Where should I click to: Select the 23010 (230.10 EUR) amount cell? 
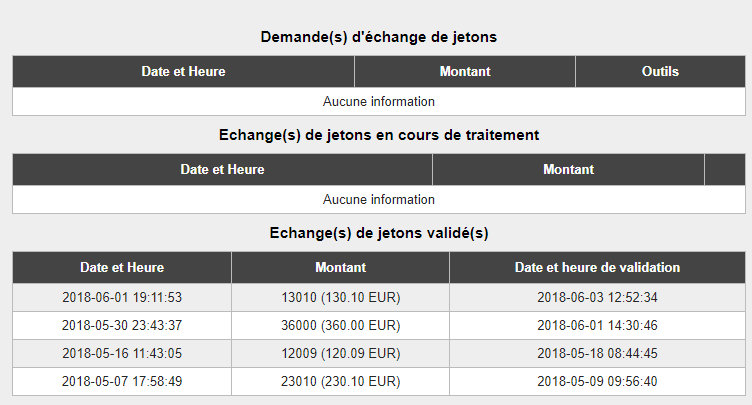[x=341, y=381]
